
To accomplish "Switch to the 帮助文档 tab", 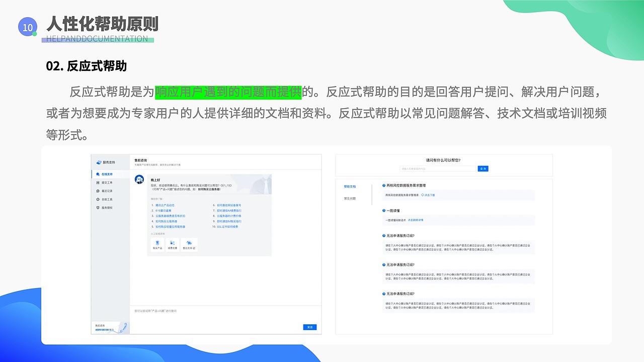I will [350, 186].
